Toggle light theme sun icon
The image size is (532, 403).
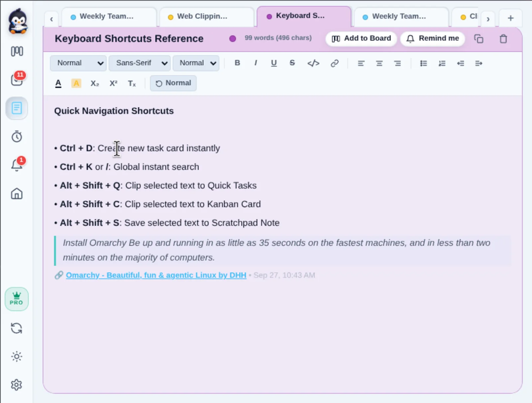[x=17, y=356]
